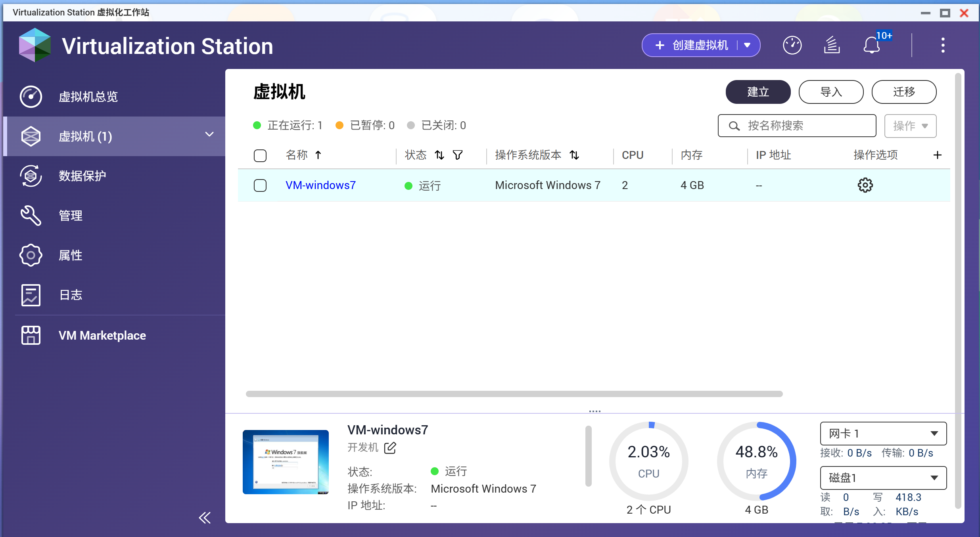
Task: Click the 导入 button
Action: point(831,92)
